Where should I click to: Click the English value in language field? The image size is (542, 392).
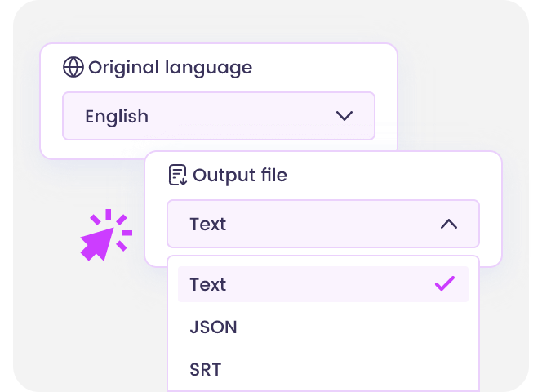click(x=117, y=116)
